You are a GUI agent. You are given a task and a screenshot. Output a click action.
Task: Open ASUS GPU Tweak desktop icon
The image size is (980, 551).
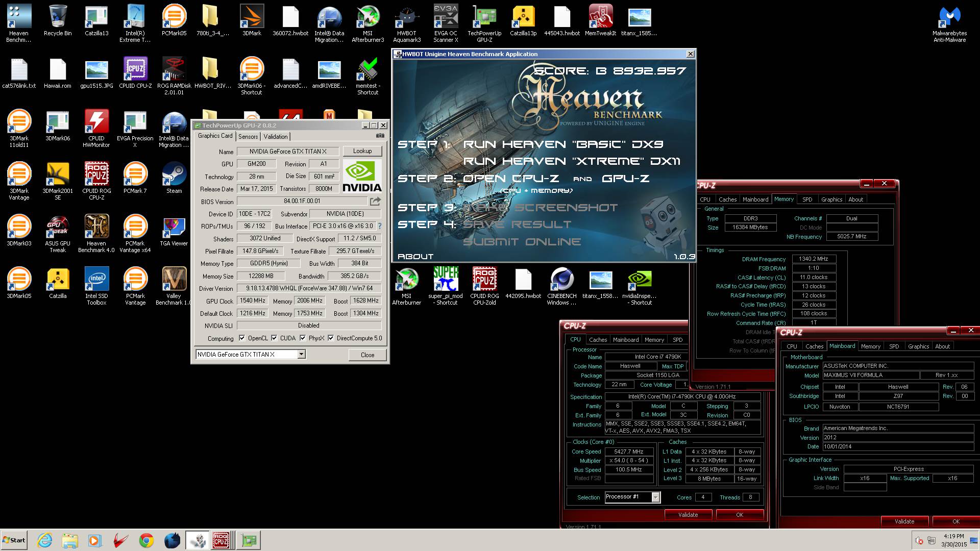[58, 234]
